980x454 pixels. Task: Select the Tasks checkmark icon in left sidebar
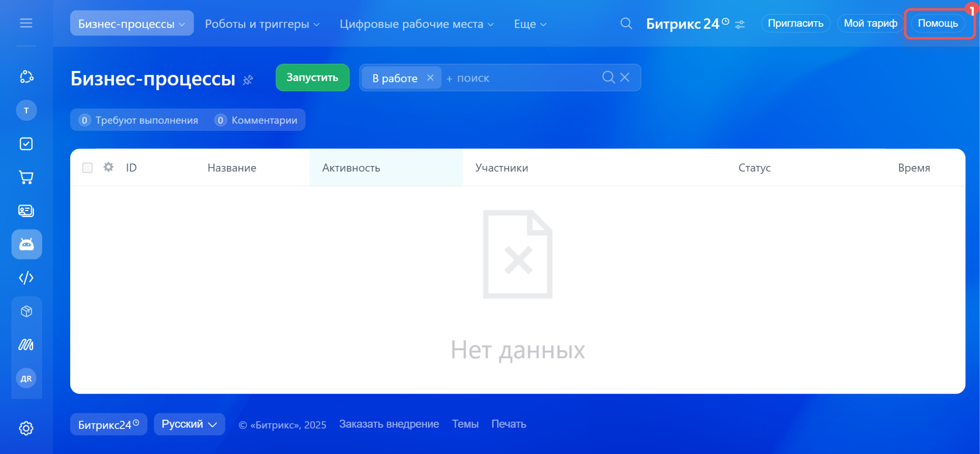click(x=26, y=143)
